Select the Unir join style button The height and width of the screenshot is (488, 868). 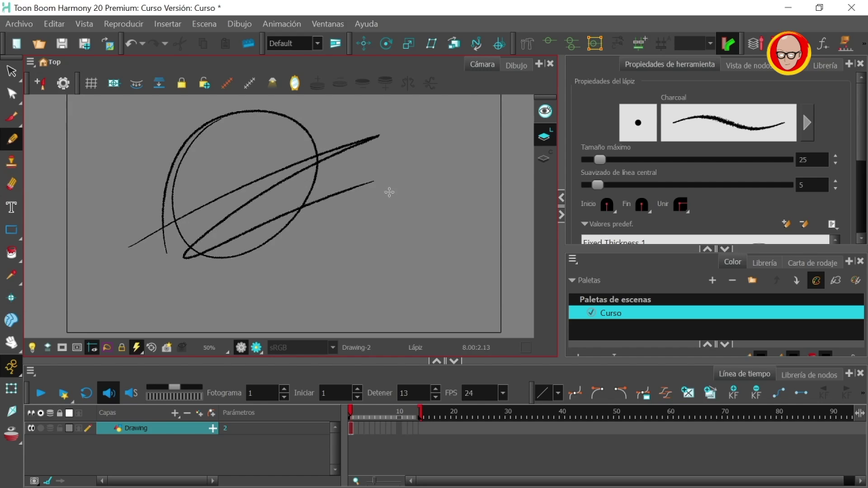[680, 205]
